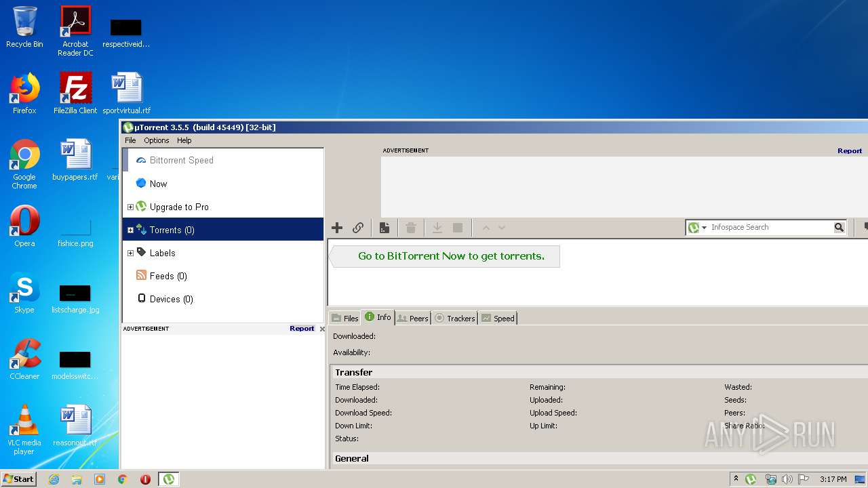Click the search magnifier icon
The image size is (868, 488).
pos(839,228)
